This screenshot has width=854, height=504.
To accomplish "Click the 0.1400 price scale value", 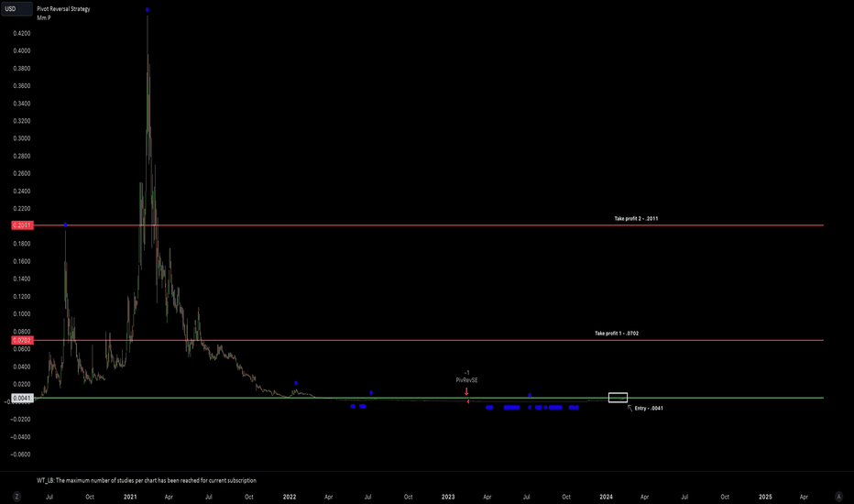I will coord(22,279).
